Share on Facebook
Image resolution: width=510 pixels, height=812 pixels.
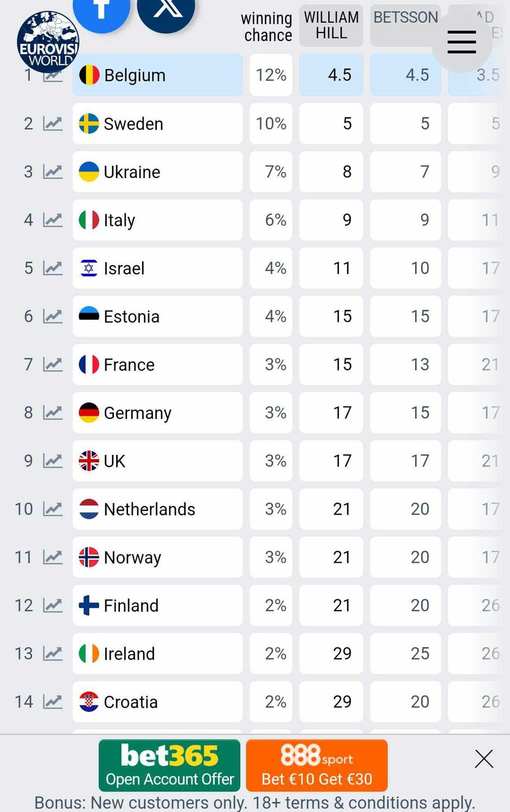(101, 11)
